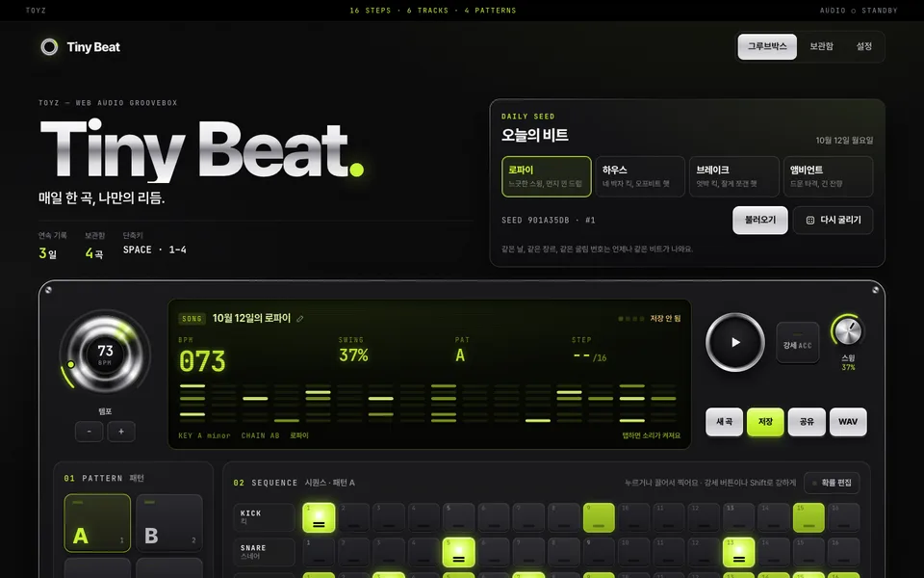
Task: Click the swing 37% display value
Action: pos(353,355)
